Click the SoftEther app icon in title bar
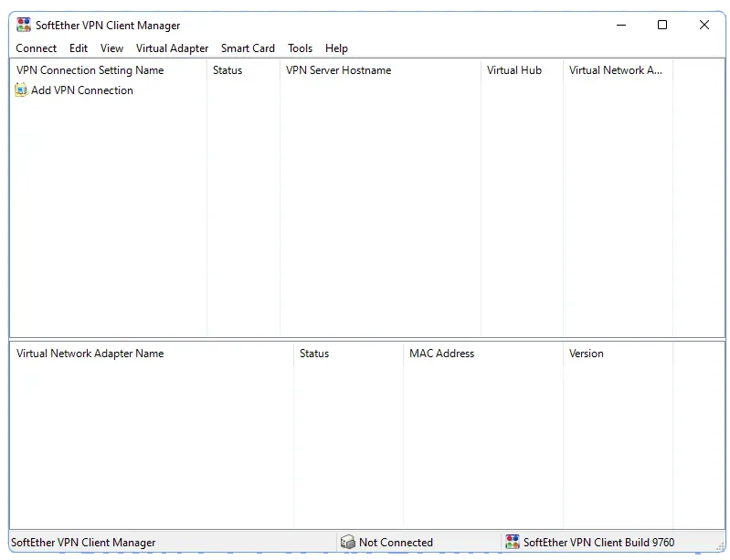Screen dimensions: 730x560 pos(24,26)
